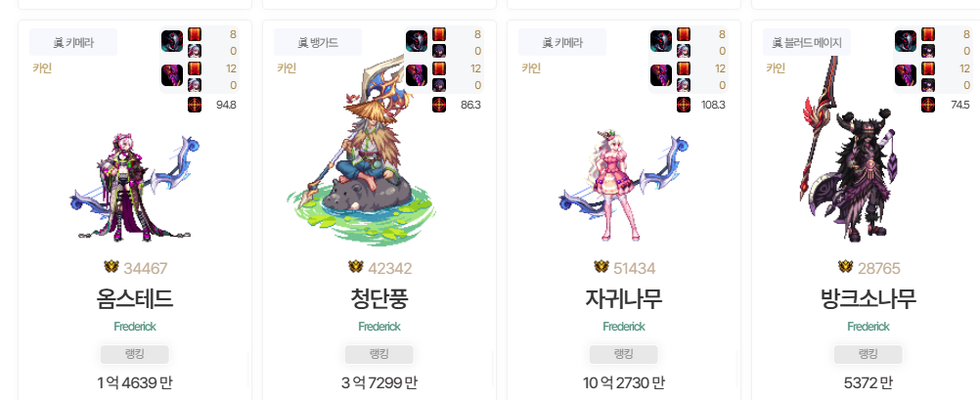Open the 자귀나무 character name
The image size is (980, 400).
click(x=623, y=299)
